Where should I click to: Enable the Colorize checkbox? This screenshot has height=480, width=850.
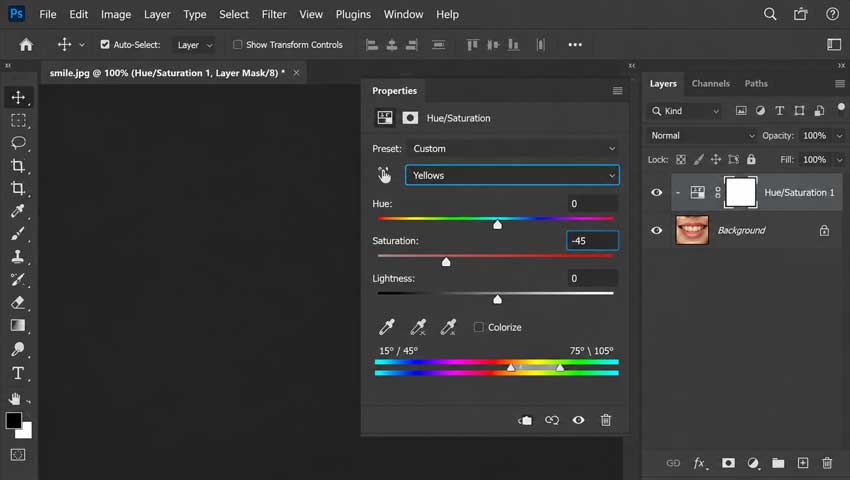pos(478,327)
